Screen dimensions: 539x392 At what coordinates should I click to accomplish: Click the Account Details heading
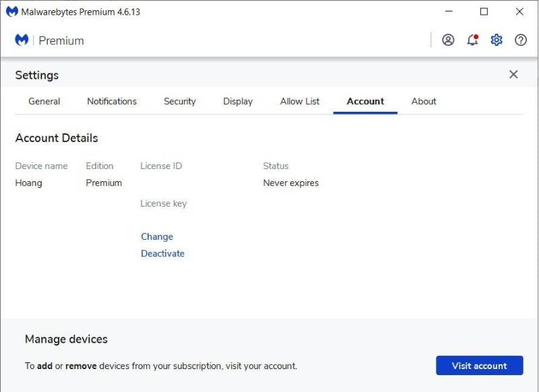57,138
